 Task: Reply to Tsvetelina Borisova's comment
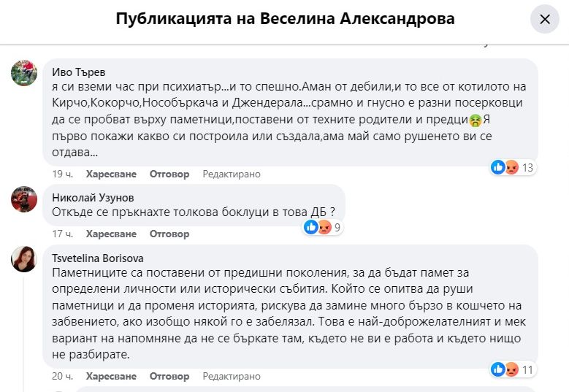click(x=169, y=376)
